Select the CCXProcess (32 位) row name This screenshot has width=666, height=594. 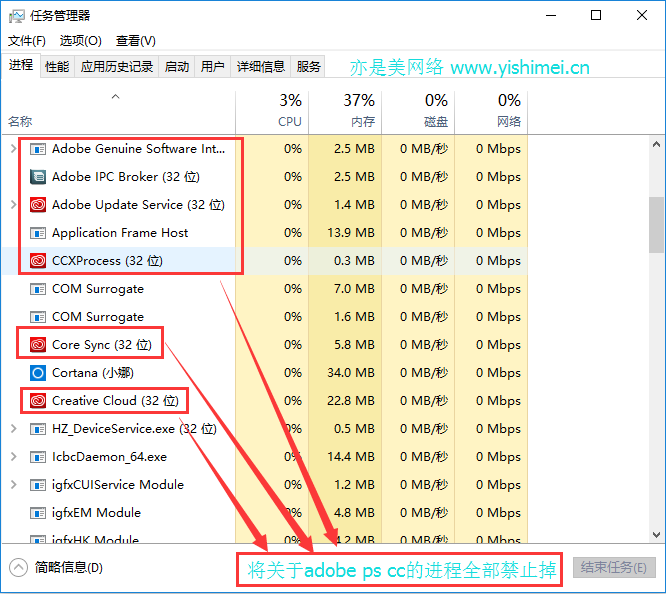click(107, 261)
